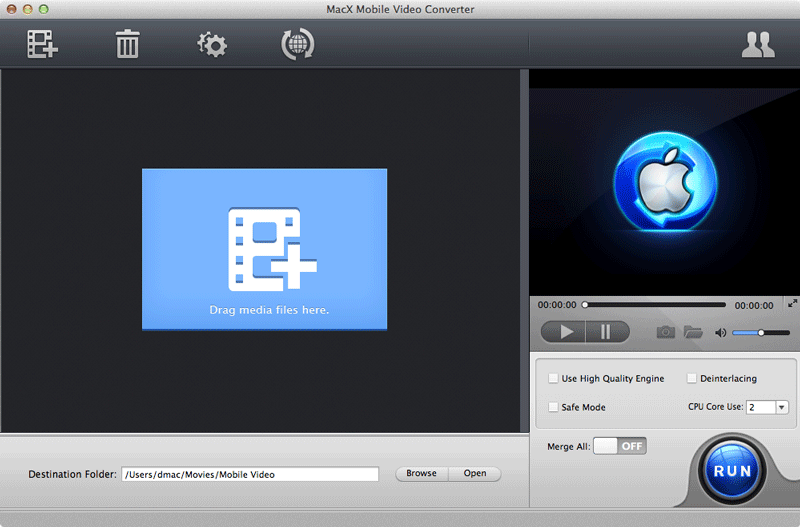Image resolution: width=800 pixels, height=527 pixels.
Task: Toggle the Merge All switch
Action: [620, 446]
